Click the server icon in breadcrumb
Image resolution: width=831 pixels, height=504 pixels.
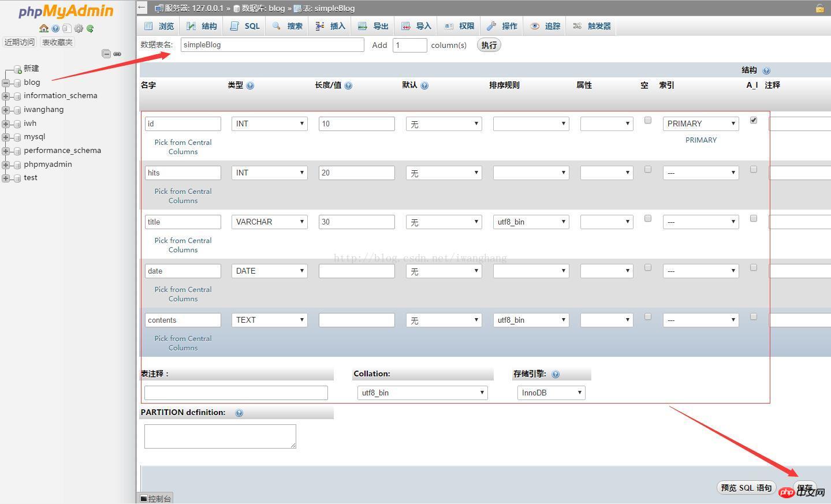pos(159,8)
